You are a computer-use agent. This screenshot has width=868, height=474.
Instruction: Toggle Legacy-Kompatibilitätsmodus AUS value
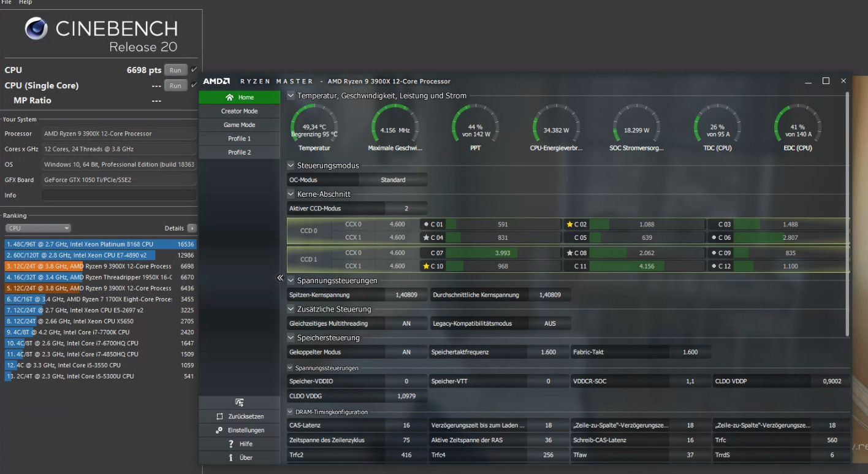[550, 323]
